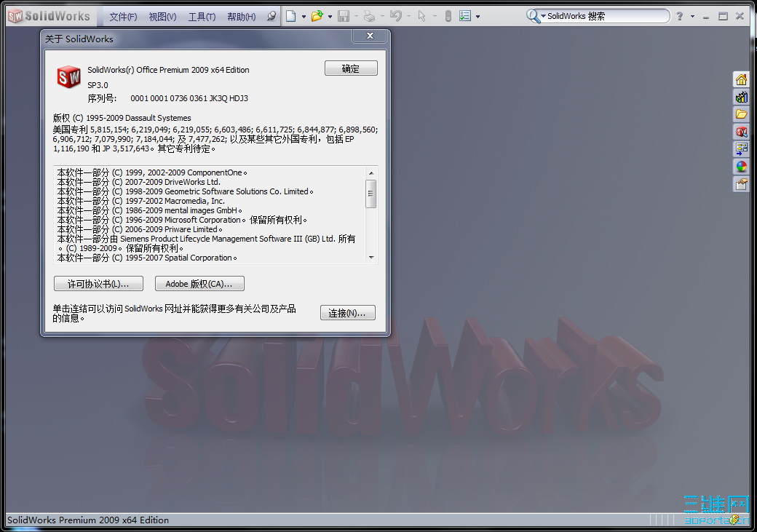This screenshot has width=757, height=532.
Task: Pin the menu bar with the pushpin icon
Action: point(272,17)
